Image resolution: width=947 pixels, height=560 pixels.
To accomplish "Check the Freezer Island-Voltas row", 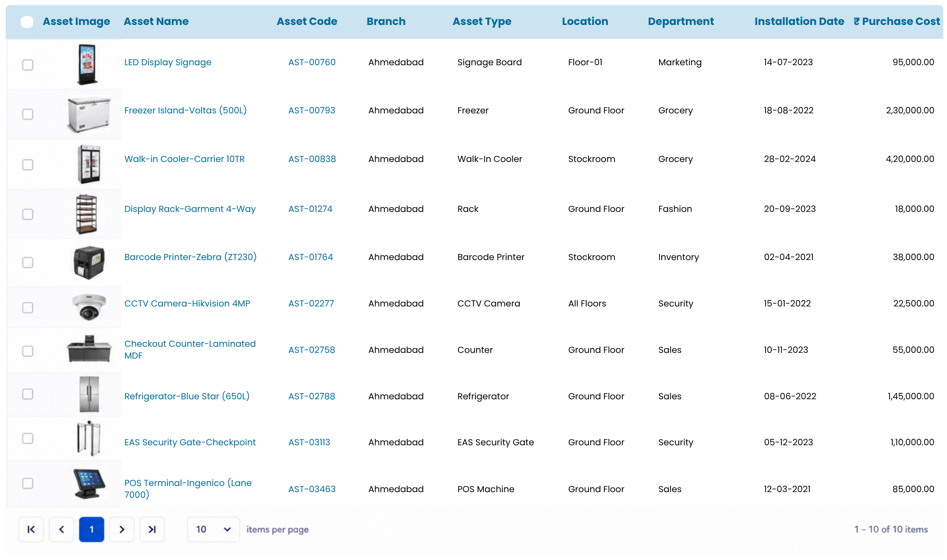I will [28, 114].
